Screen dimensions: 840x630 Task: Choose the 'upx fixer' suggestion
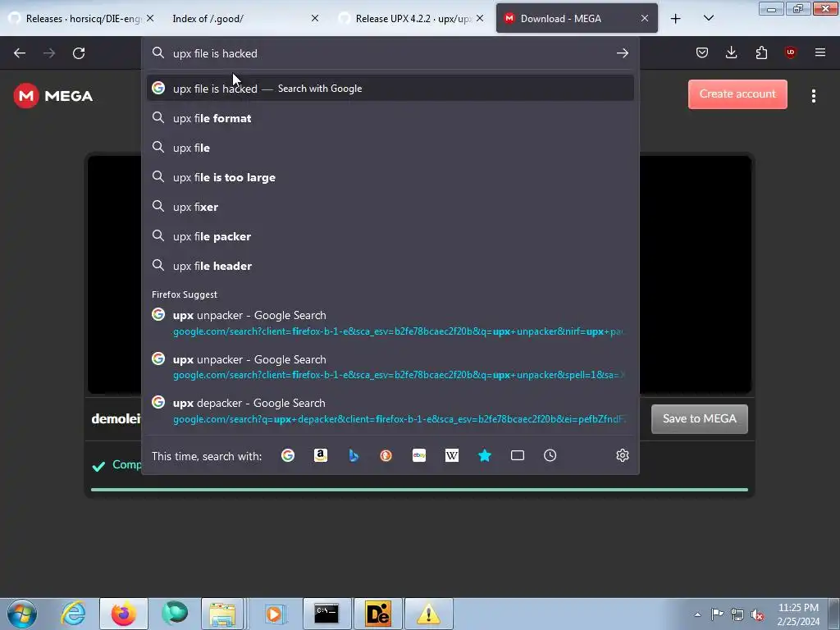(x=390, y=207)
